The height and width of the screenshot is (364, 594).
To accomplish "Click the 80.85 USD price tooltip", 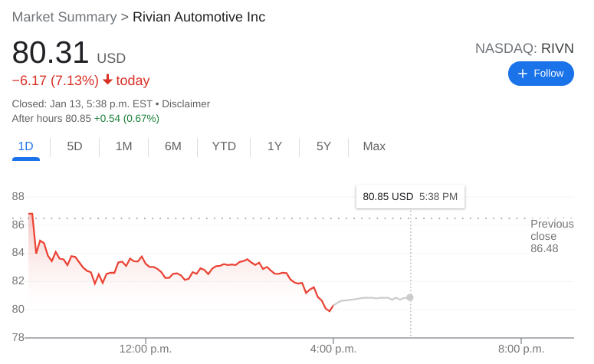I will [410, 197].
